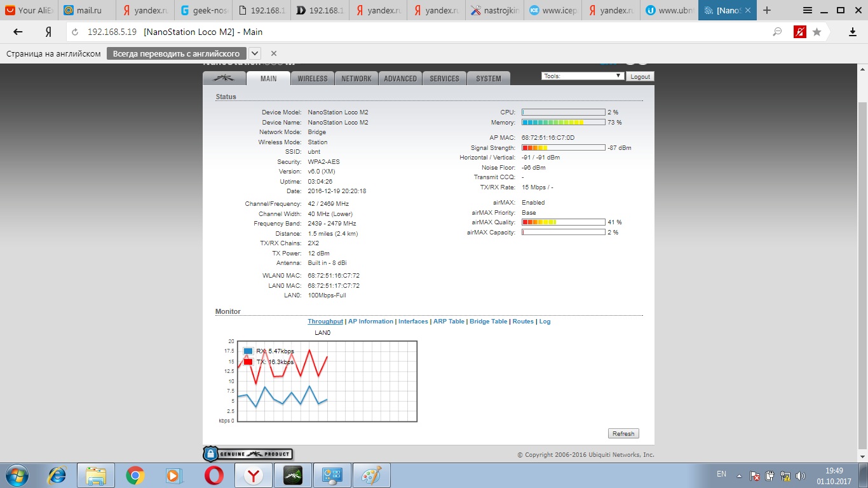Viewport: 868px width, 488px height.
Task: Bookmark this page with the star icon
Action: (x=817, y=32)
